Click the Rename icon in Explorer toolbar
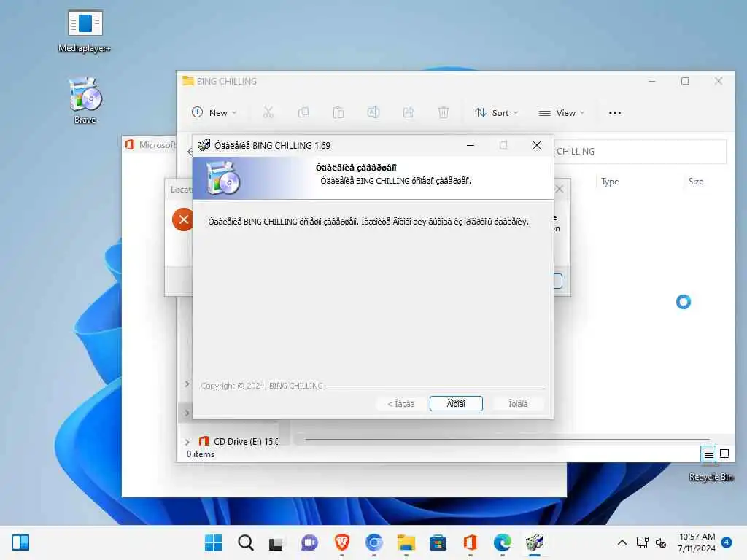The width and height of the screenshot is (747, 560). (373, 112)
